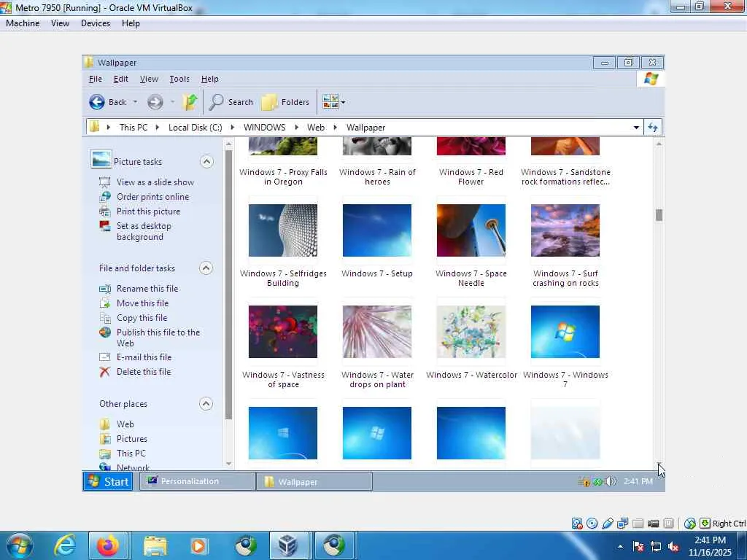Open the File menu in Wallpaper window

(x=96, y=79)
